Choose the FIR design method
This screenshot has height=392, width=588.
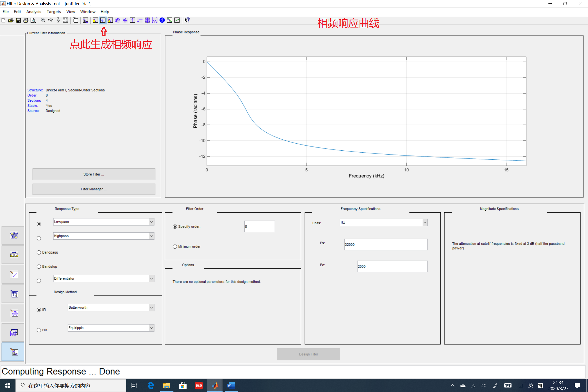click(39, 330)
